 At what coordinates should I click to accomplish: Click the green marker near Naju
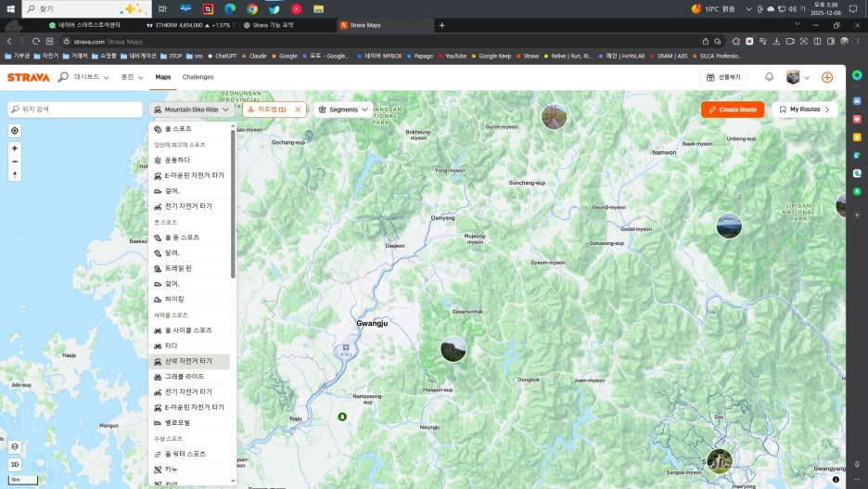coord(342,417)
